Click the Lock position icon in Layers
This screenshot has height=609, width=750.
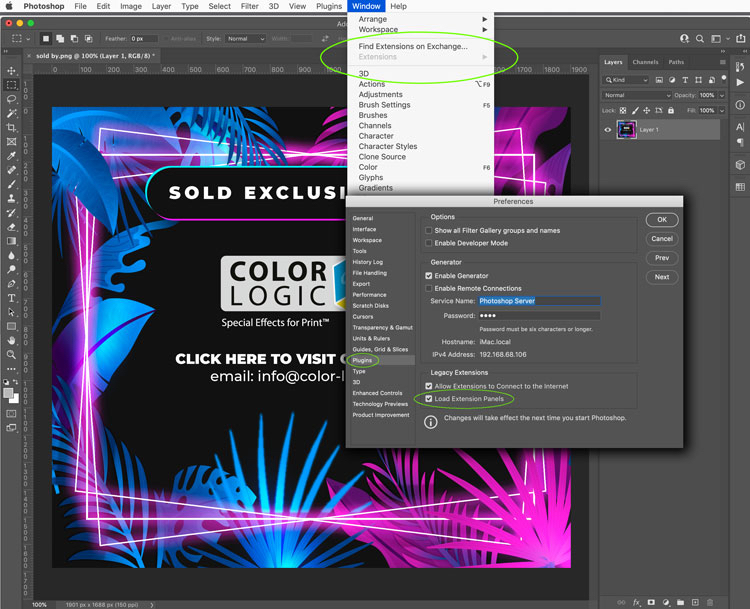coord(646,111)
